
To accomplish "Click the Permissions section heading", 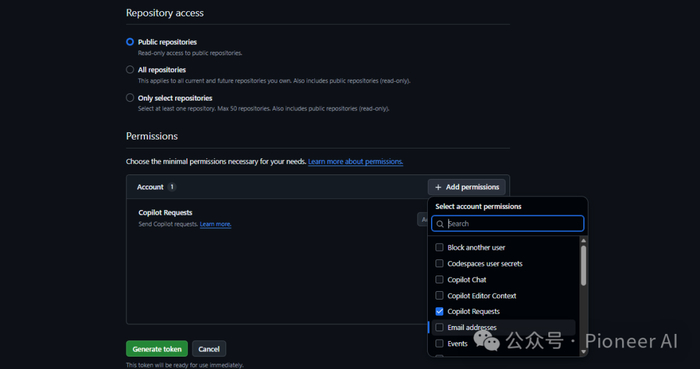I will [x=152, y=136].
